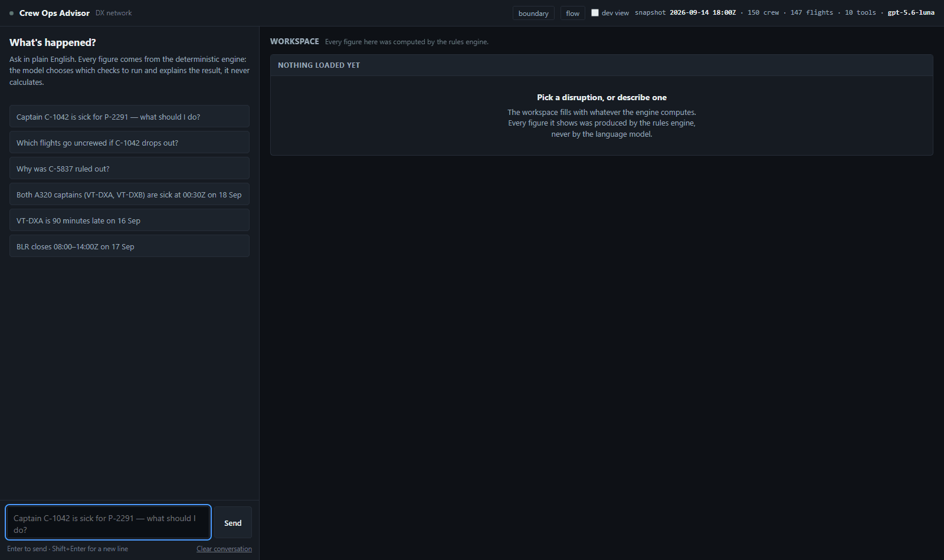The height and width of the screenshot is (560, 944).
Task: Enable the dev view checkbox
Action: point(595,12)
